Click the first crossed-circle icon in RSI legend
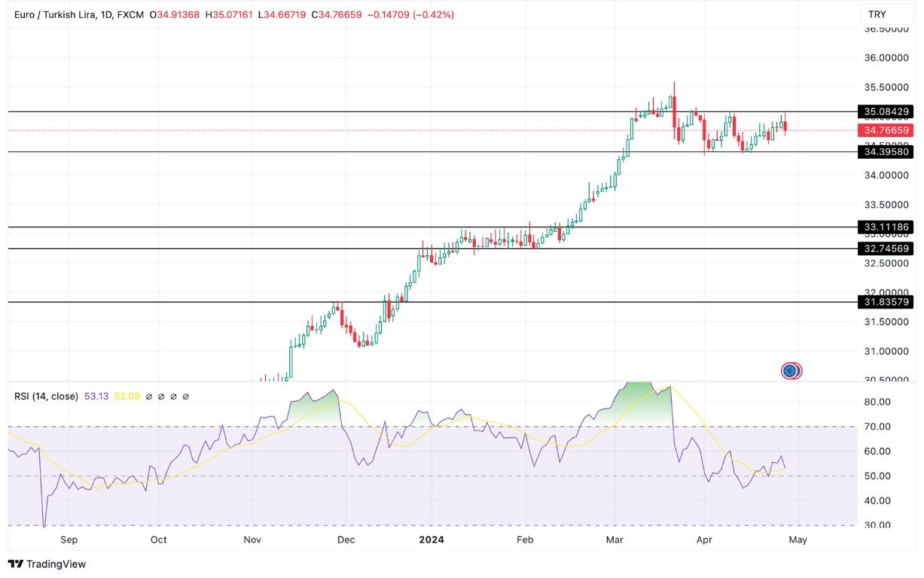The width and height of the screenshot is (924, 578). [x=149, y=397]
